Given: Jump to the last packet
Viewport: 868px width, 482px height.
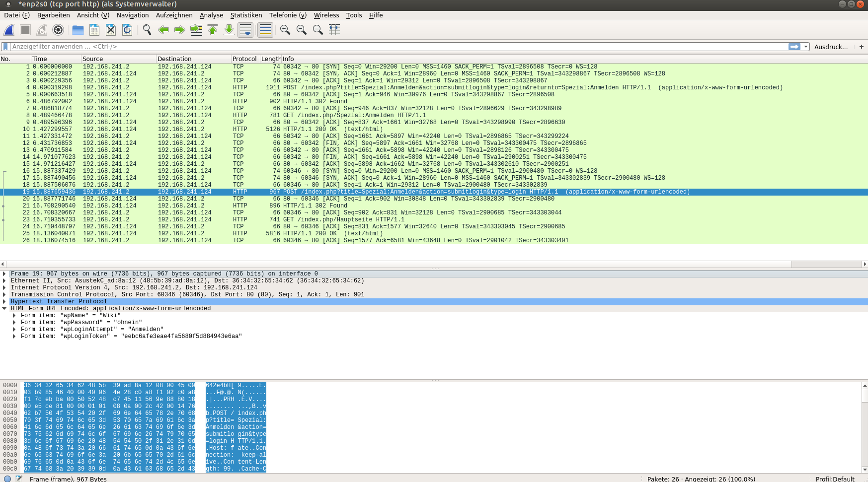Looking at the screenshot, I should [229, 30].
